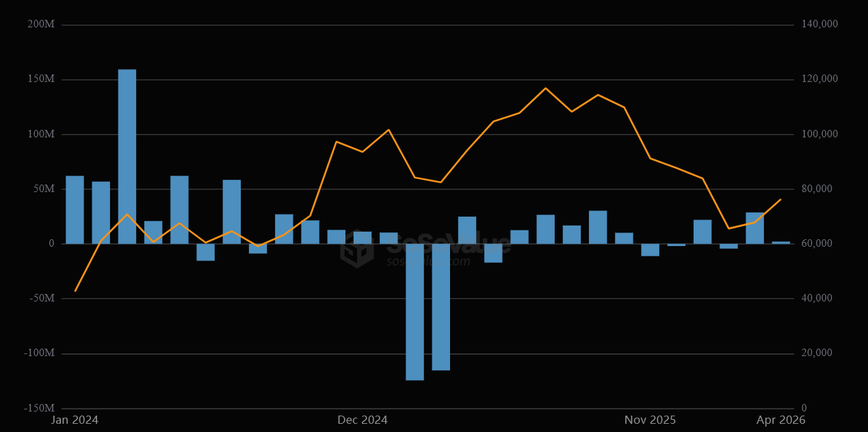Click the 100M left axis label
Image resolution: width=868 pixels, height=432 pixels.
click(x=41, y=134)
